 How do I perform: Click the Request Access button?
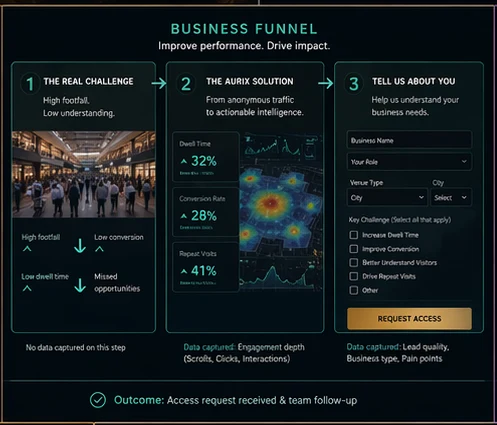pyautogui.click(x=409, y=319)
